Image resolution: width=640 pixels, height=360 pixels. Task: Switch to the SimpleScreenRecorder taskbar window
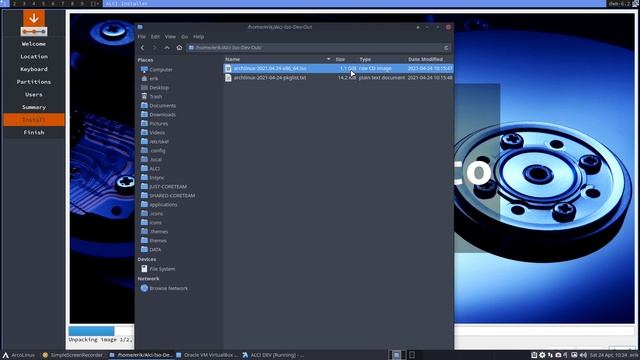click(x=73, y=355)
